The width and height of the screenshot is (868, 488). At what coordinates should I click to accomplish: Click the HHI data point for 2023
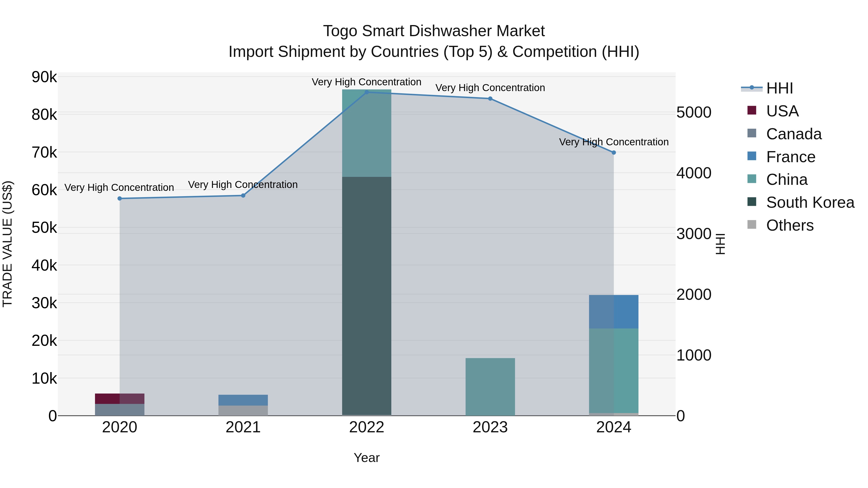click(x=490, y=99)
